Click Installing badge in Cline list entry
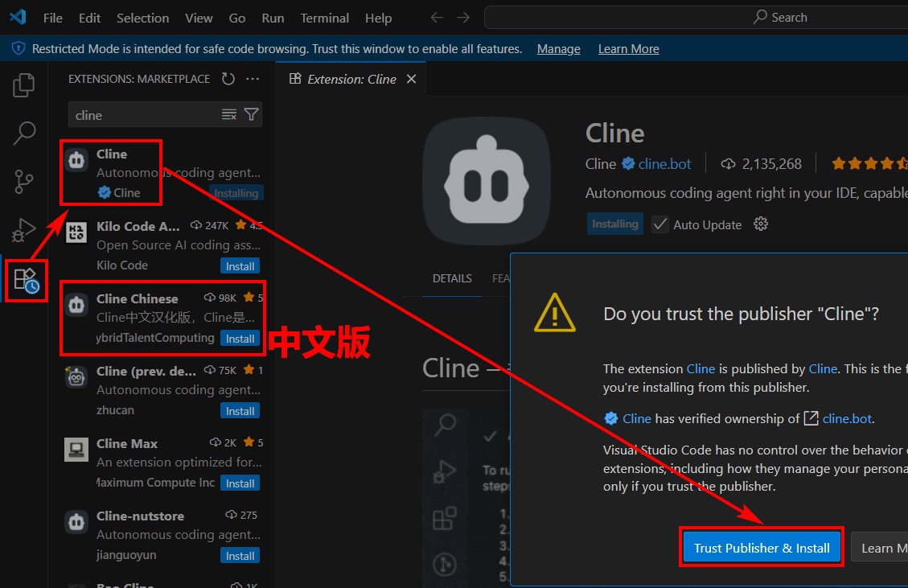Screen dimensions: 908x588 pyautogui.click(x=236, y=193)
